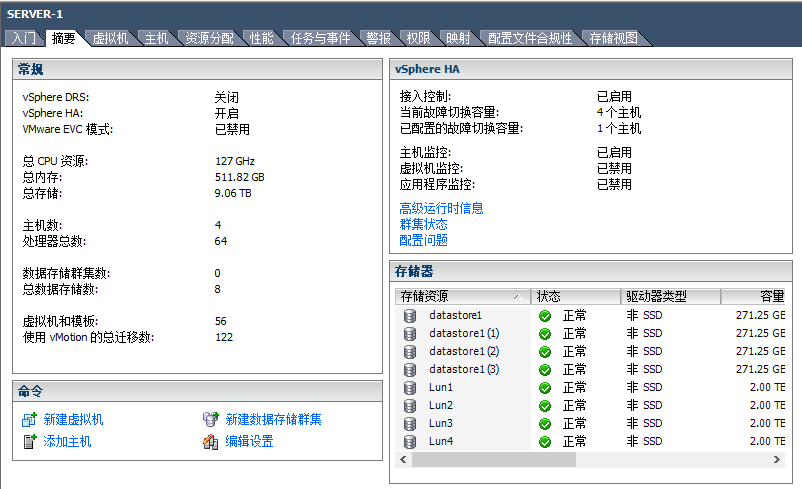Click the green status icon for Lun4
The image size is (802, 489).
point(545,441)
